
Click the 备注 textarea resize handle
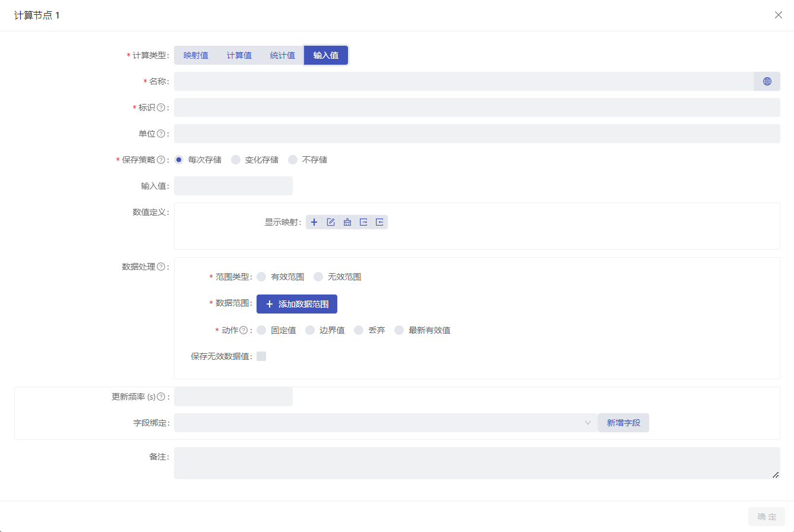776,474
